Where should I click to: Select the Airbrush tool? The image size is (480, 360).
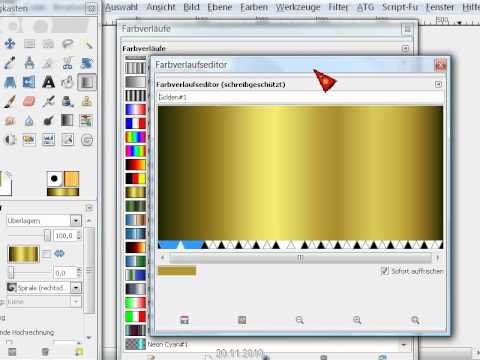tap(48, 101)
